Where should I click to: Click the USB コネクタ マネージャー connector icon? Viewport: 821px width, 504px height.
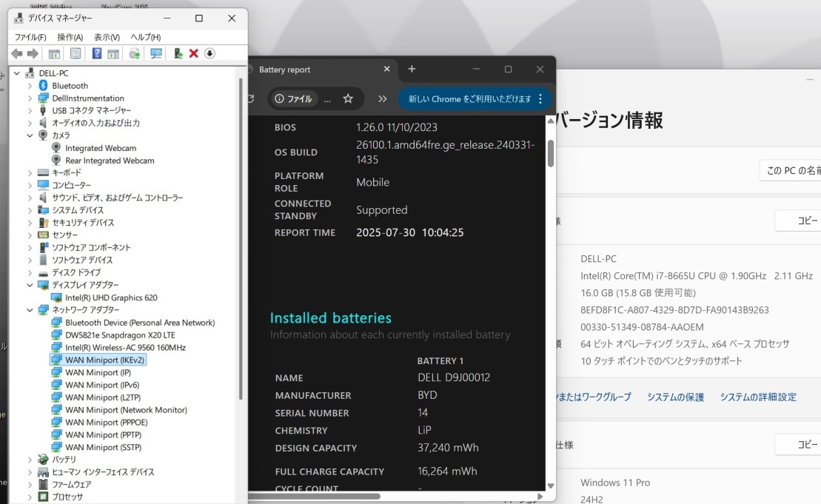[43, 110]
